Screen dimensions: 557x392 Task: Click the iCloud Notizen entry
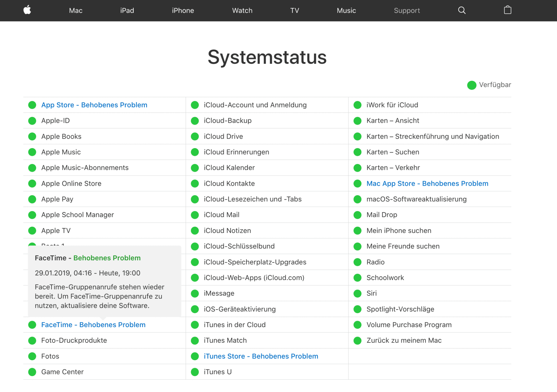(x=227, y=231)
